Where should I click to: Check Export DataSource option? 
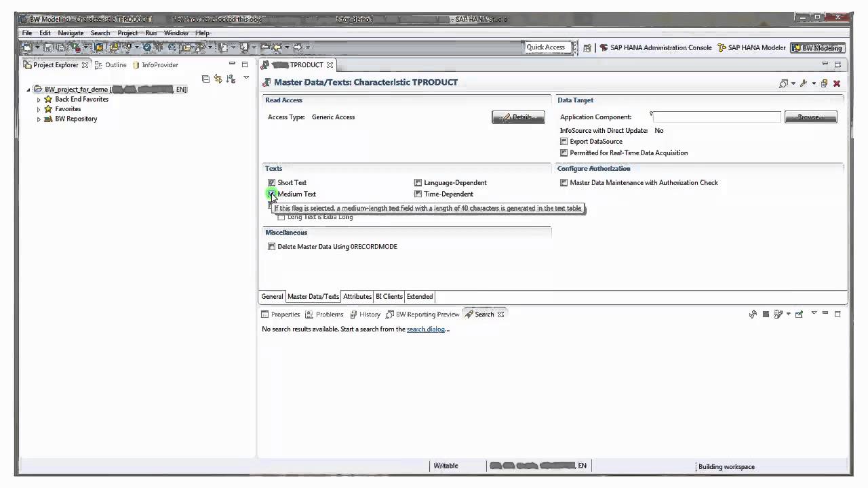point(564,142)
